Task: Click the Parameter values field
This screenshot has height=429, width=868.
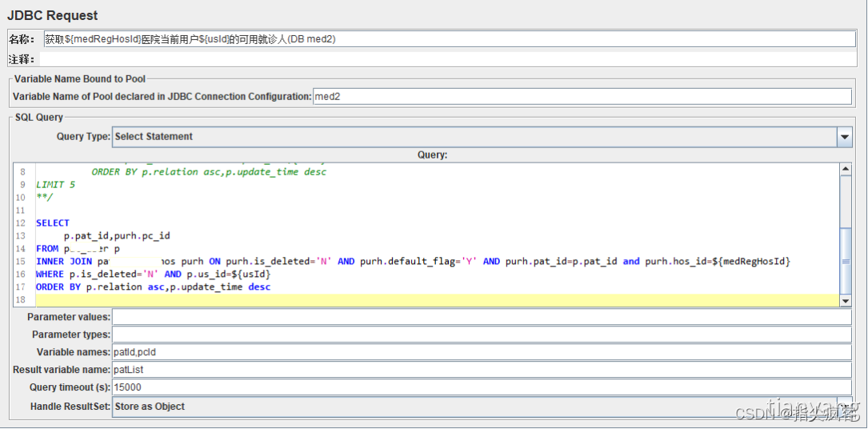Action: tap(482, 317)
